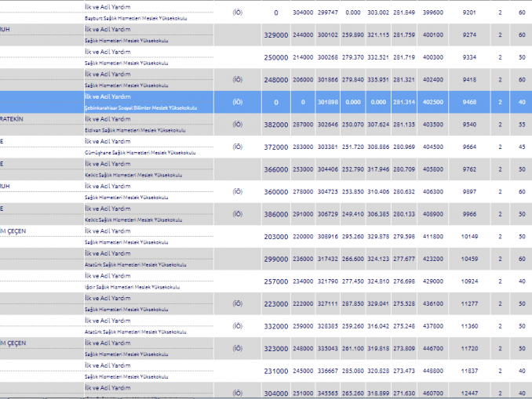Click the (İÖ) marker beside 223000
The width and height of the screenshot is (532, 399).
(238, 303)
